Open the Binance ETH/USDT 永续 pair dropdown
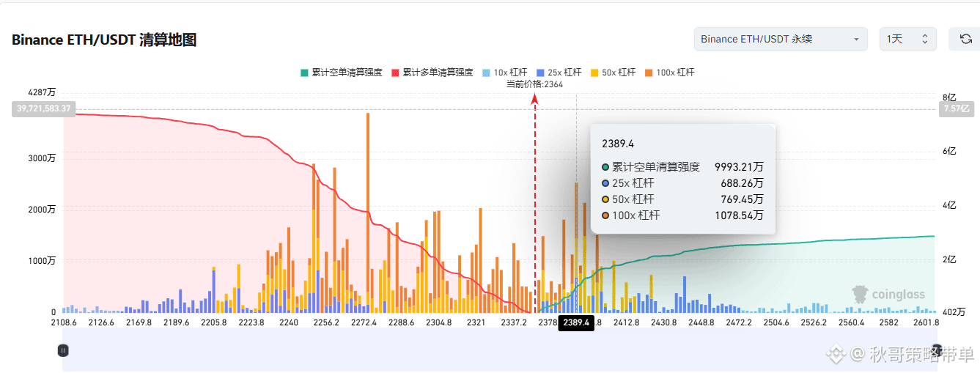This screenshot has height=373, width=980. [781, 39]
